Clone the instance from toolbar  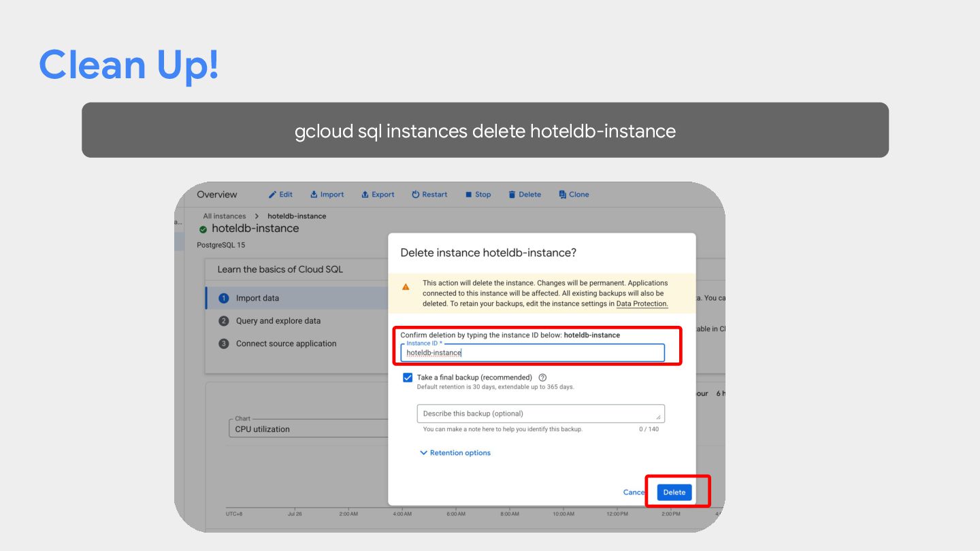point(574,195)
